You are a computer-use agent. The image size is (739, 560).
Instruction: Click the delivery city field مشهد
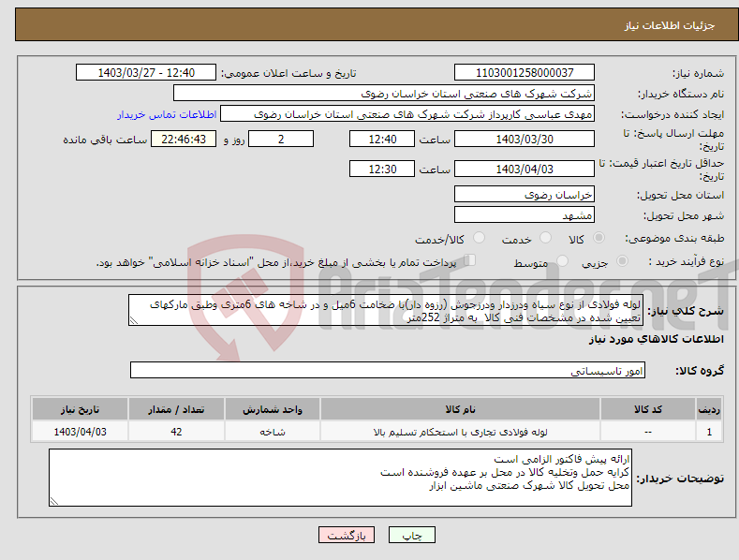click(525, 215)
